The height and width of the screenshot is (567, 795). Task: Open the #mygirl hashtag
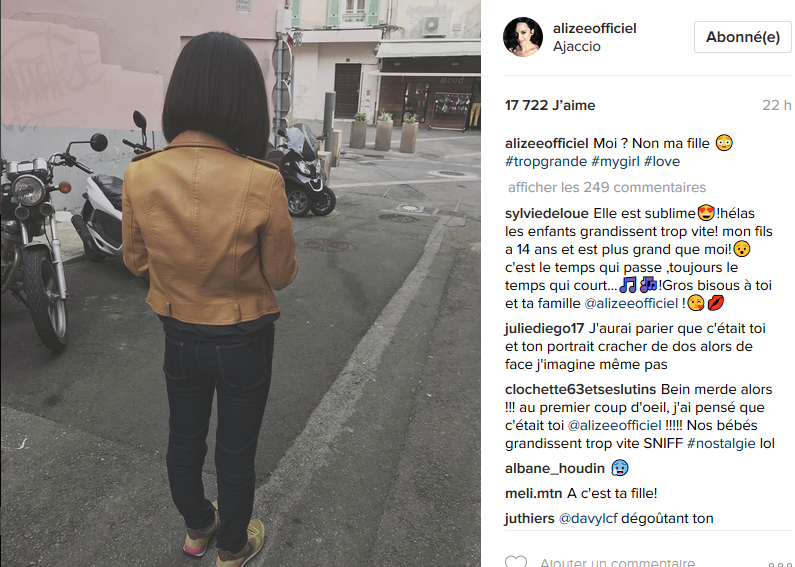tap(615, 162)
